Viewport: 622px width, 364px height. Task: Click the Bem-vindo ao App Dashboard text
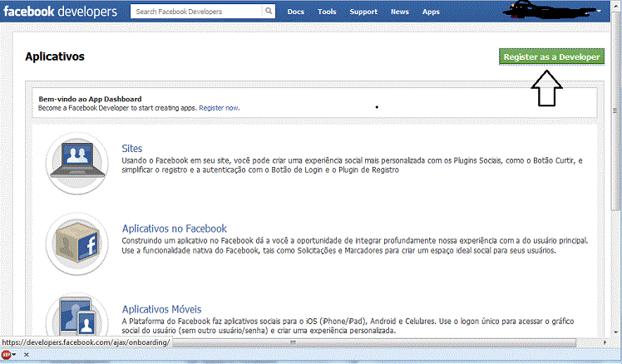click(x=90, y=99)
